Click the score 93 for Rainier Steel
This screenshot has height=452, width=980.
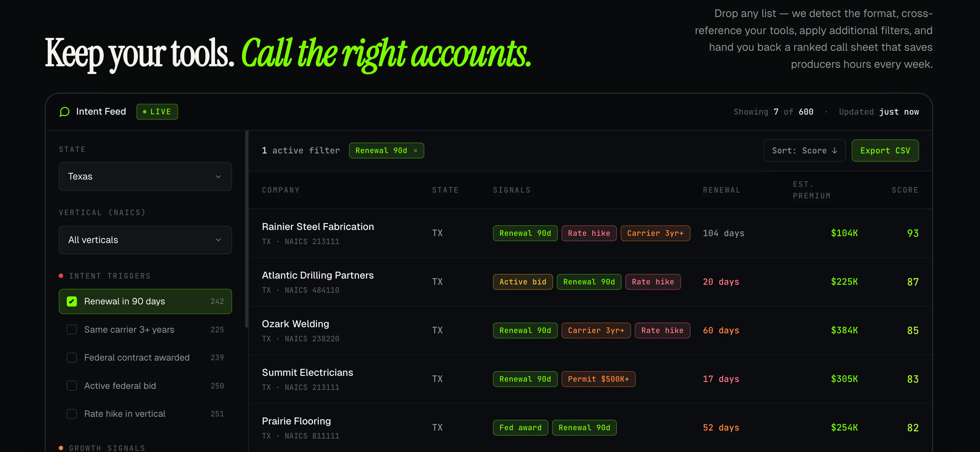pos(913,233)
